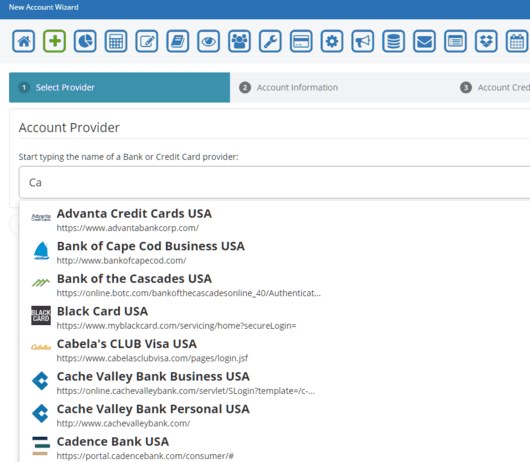The width and height of the screenshot is (530, 462).
Task: Open the calculator icon
Action: click(x=116, y=41)
